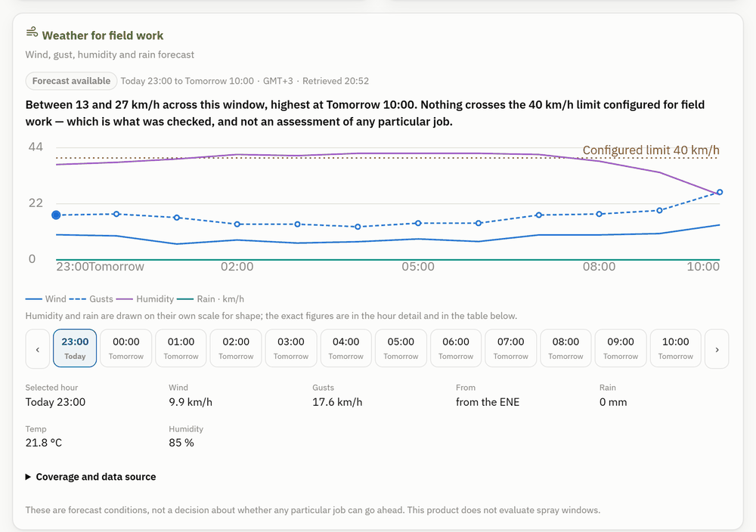Viewport: 756px width, 532px height.
Task: Pick the 04:00 Tomorrow hour button
Action: [x=345, y=348]
